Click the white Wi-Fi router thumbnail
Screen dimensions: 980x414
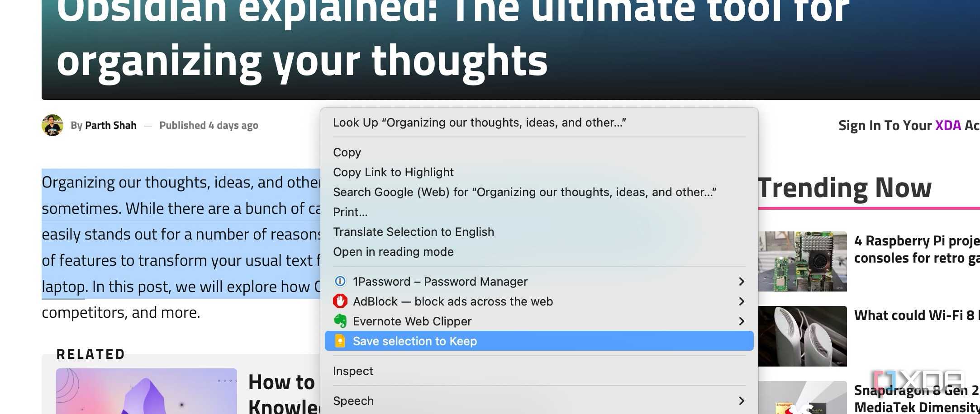[x=803, y=336]
